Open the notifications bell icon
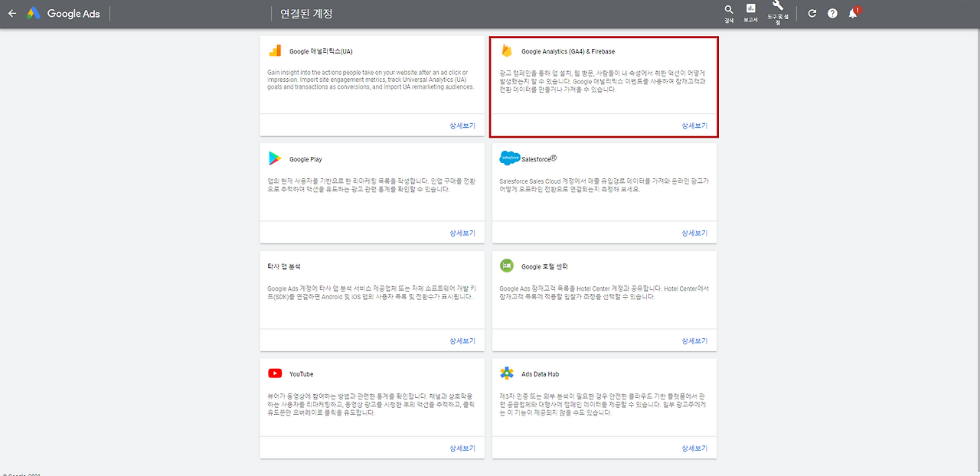The width and height of the screenshot is (980, 476). pos(853,13)
